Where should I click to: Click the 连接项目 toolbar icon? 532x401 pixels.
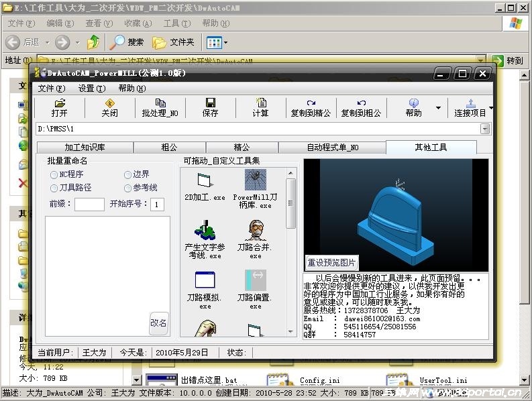(x=470, y=108)
